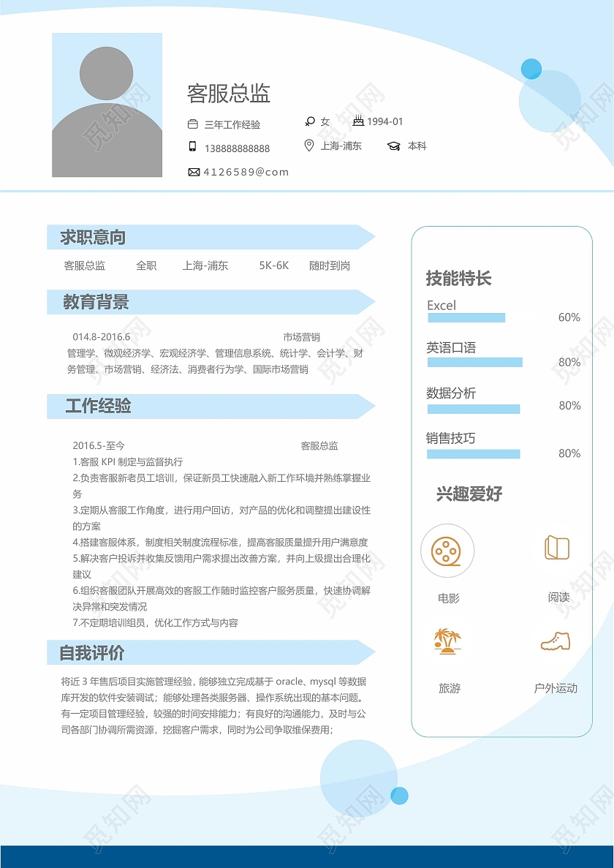Click the gender icon beside 女
The width and height of the screenshot is (614, 868).
[309, 121]
